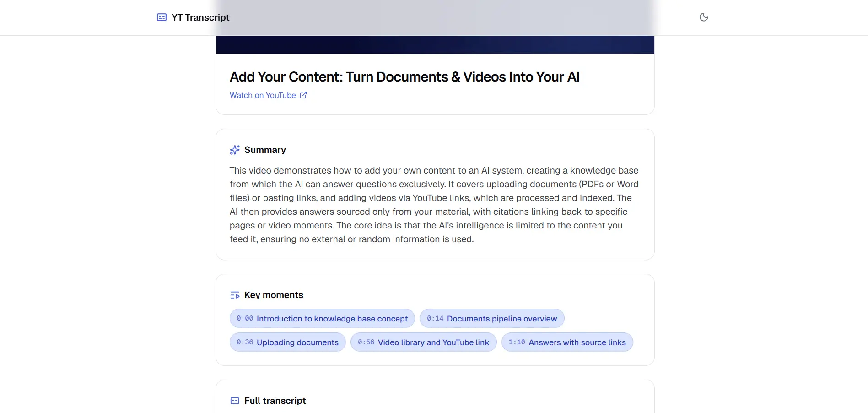Click the Key moments heading text

tap(274, 295)
